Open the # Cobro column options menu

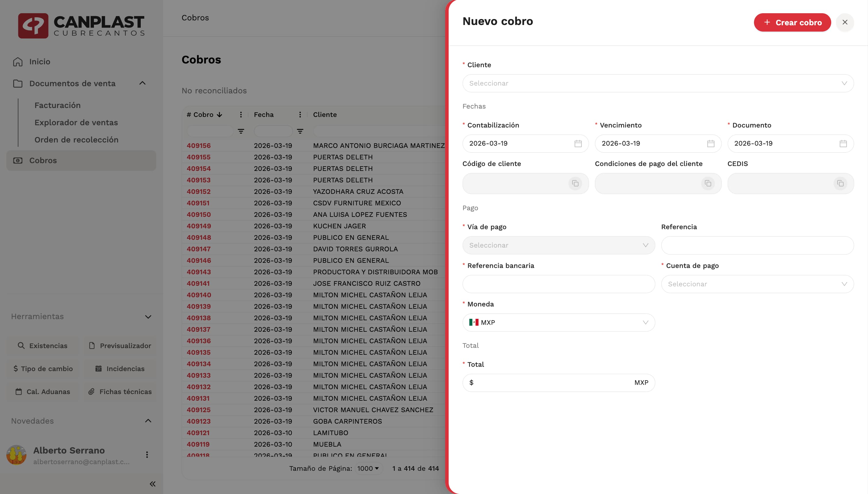tap(241, 115)
